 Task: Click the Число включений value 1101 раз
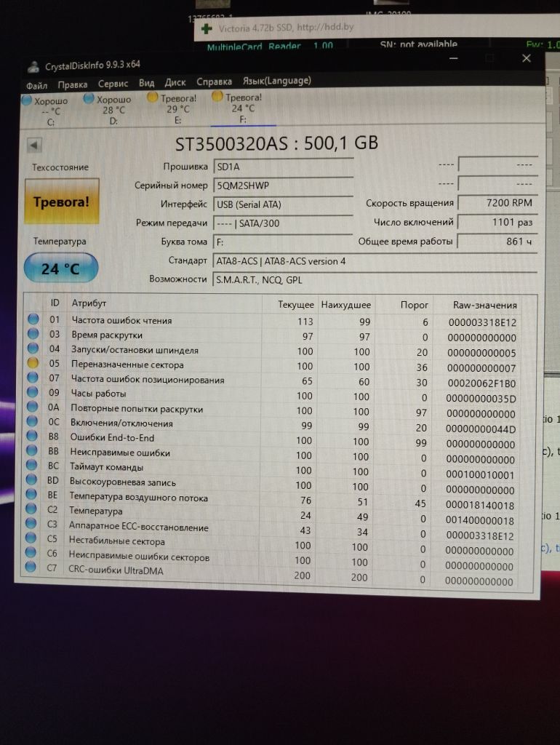point(497,223)
